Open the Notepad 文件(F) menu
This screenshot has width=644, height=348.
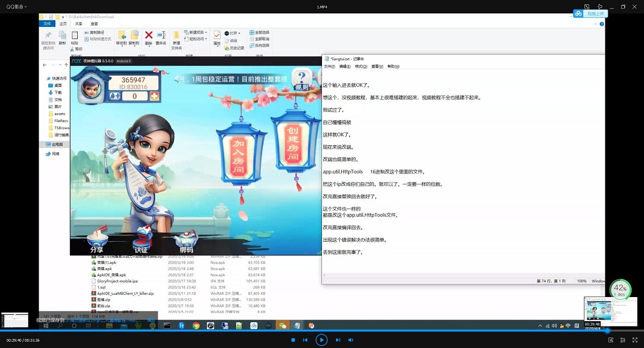(329, 66)
